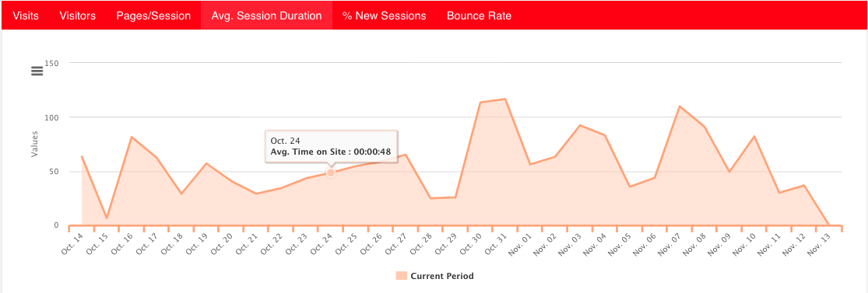Select the Avg. Session Duration tab

(266, 16)
